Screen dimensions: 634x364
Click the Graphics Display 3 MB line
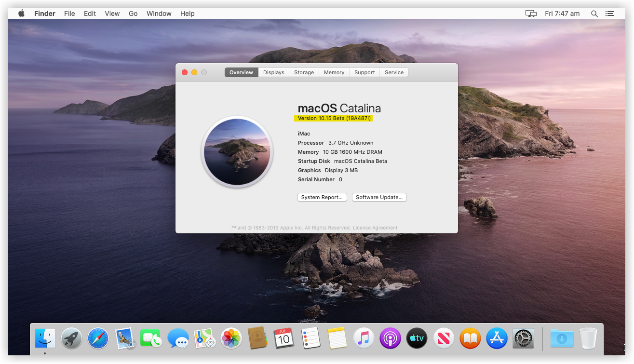(x=328, y=170)
